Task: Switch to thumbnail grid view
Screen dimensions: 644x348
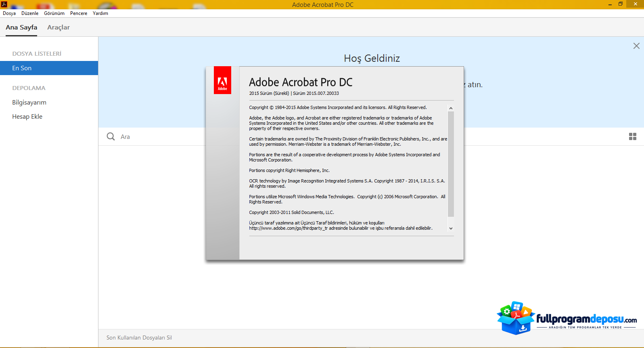Action: 633,136
